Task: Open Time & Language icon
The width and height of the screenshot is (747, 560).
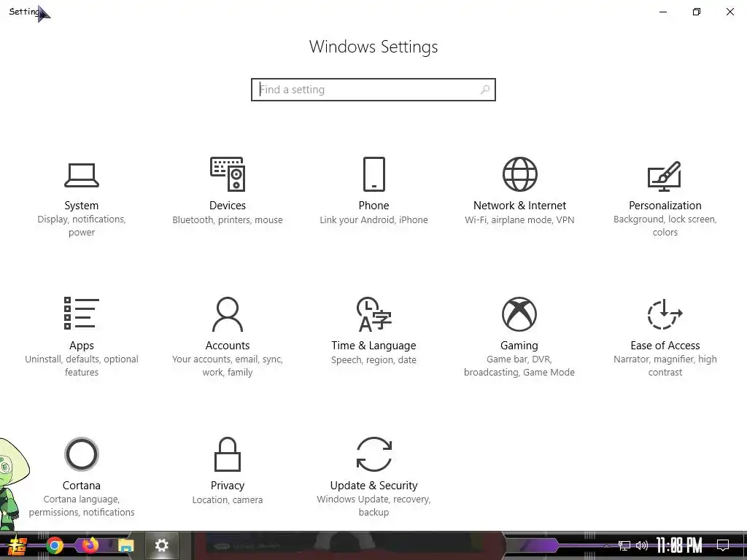Action: click(374, 314)
